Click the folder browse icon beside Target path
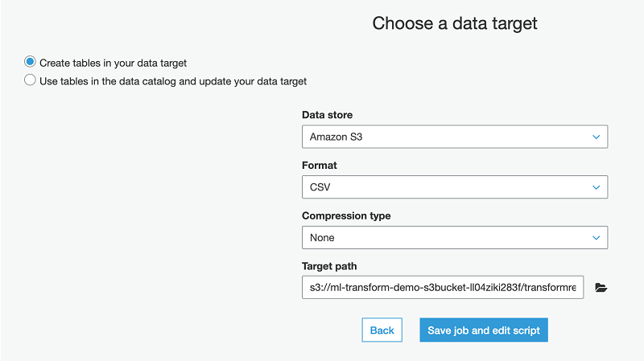The width and height of the screenshot is (644, 361). coord(601,288)
